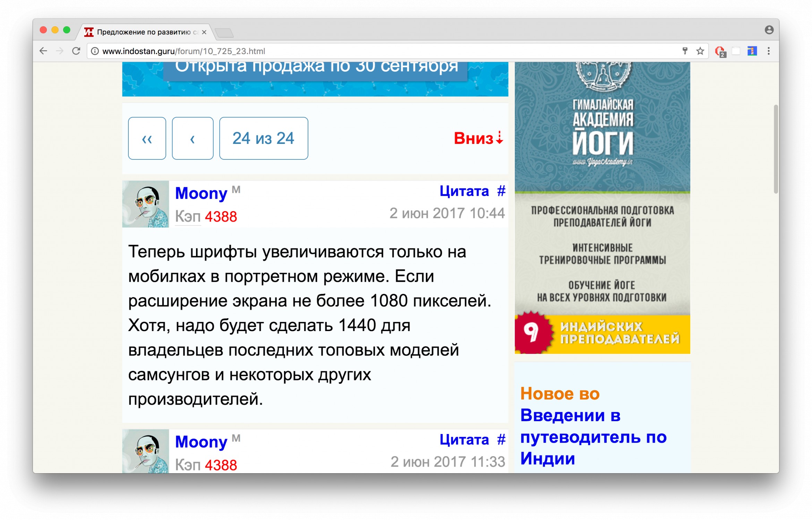The height and width of the screenshot is (520, 812).
Task: Open the saved passwords key icon
Action: [685, 51]
